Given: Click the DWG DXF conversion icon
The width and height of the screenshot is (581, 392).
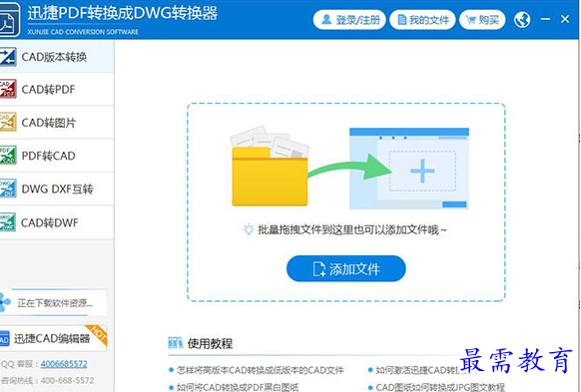Looking at the screenshot, I should pyautogui.click(x=8, y=189).
